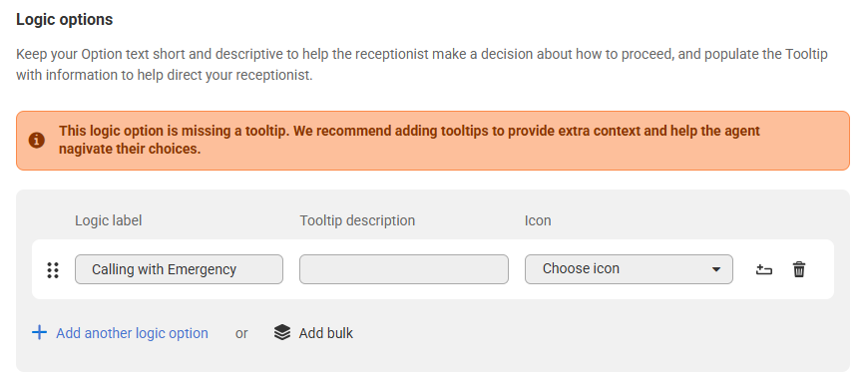The height and width of the screenshot is (384, 868).
Task: Click the insert row below icon
Action: 763,269
